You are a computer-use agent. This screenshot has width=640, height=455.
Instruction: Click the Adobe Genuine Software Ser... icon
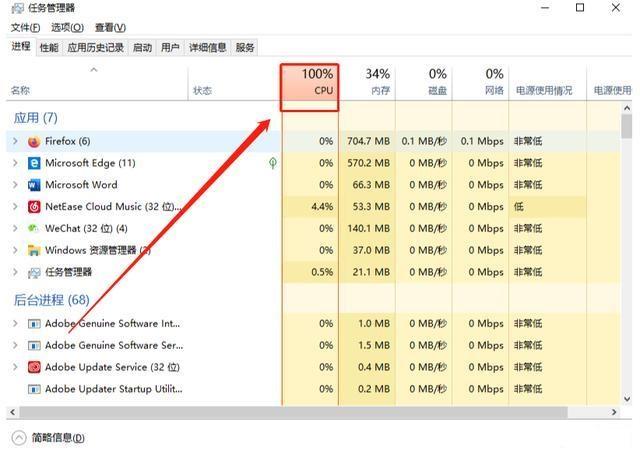click(34, 346)
